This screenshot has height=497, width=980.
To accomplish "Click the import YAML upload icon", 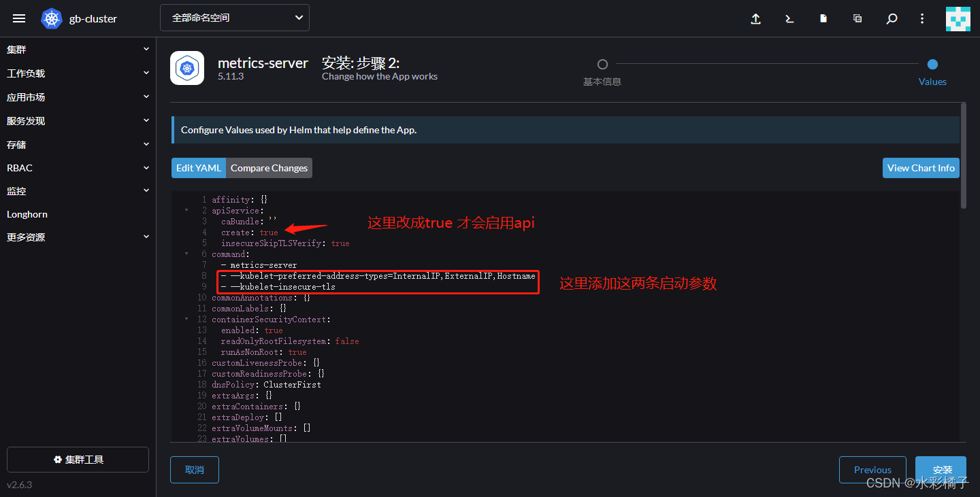I will click(x=755, y=19).
